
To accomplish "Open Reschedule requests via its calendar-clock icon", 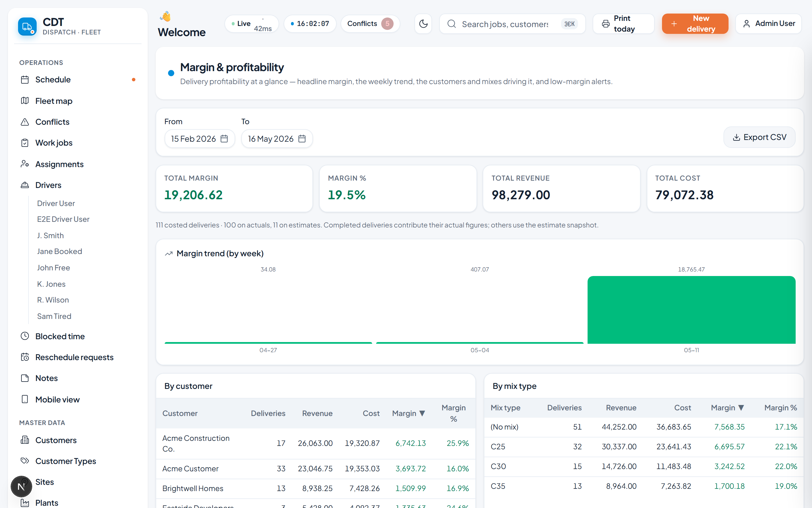I will tap(25, 357).
